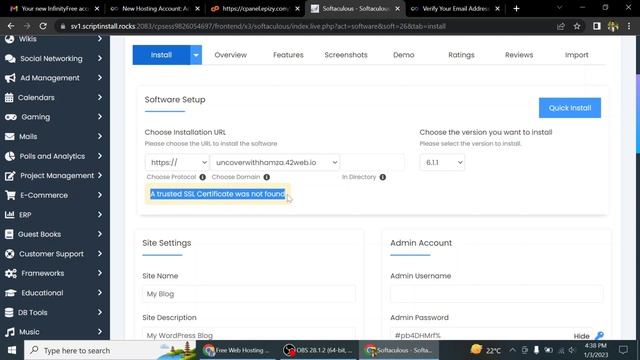This screenshot has width=640, height=360.
Task: Click the browser address bar URL
Action: pyautogui.click(x=257, y=26)
